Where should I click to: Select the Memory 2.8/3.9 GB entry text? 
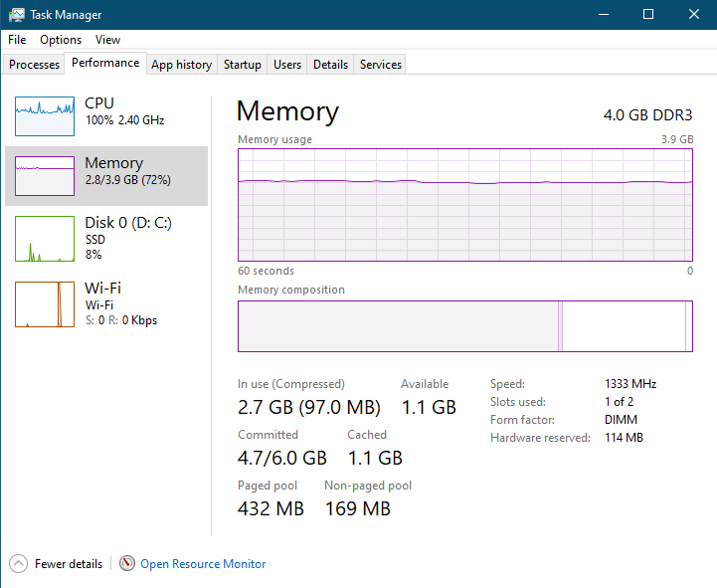[x=128, y=171]
